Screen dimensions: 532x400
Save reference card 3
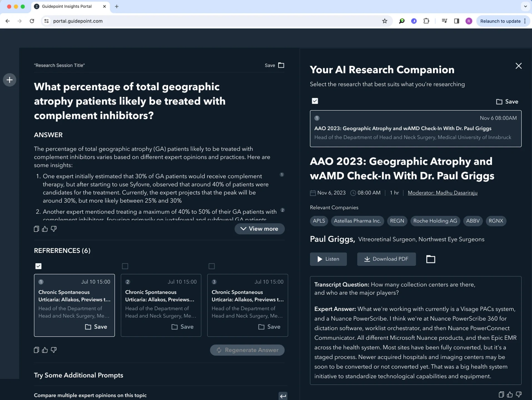tap(269, 327)
